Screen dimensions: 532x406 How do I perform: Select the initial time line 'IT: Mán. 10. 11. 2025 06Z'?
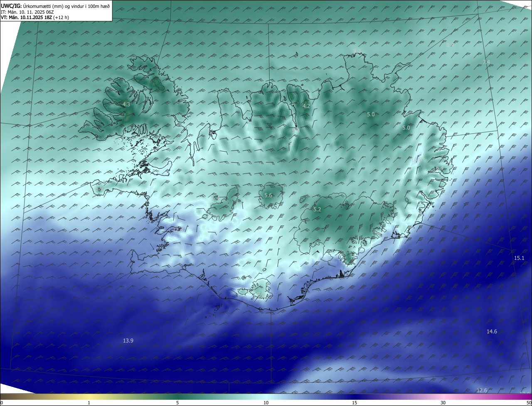click(x=27, y=12)
